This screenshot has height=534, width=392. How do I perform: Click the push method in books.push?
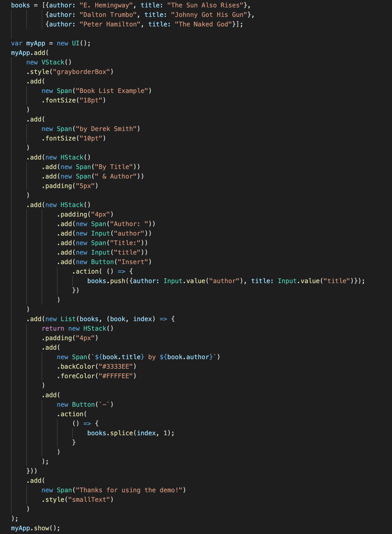117,281
